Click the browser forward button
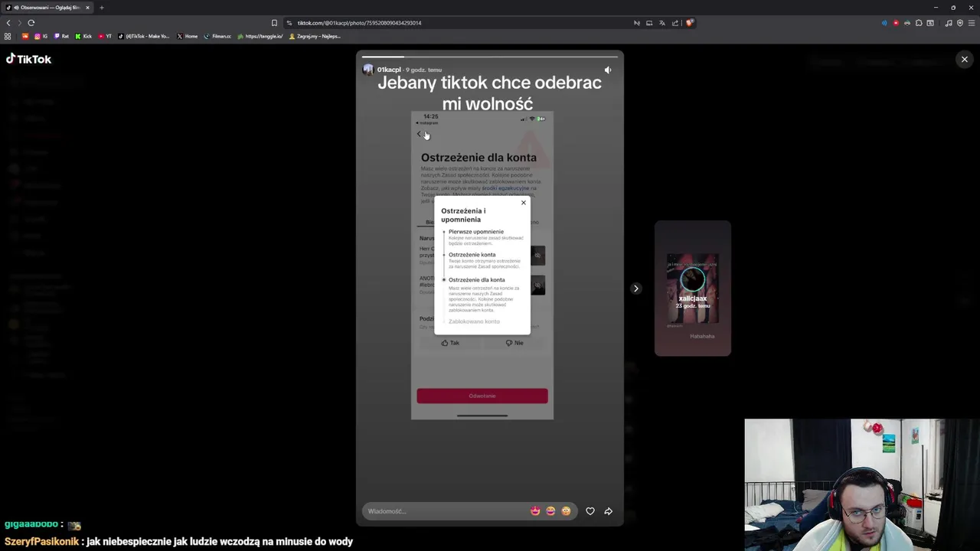Viewport: 980px width, 551px height. [x=20, y=23]
